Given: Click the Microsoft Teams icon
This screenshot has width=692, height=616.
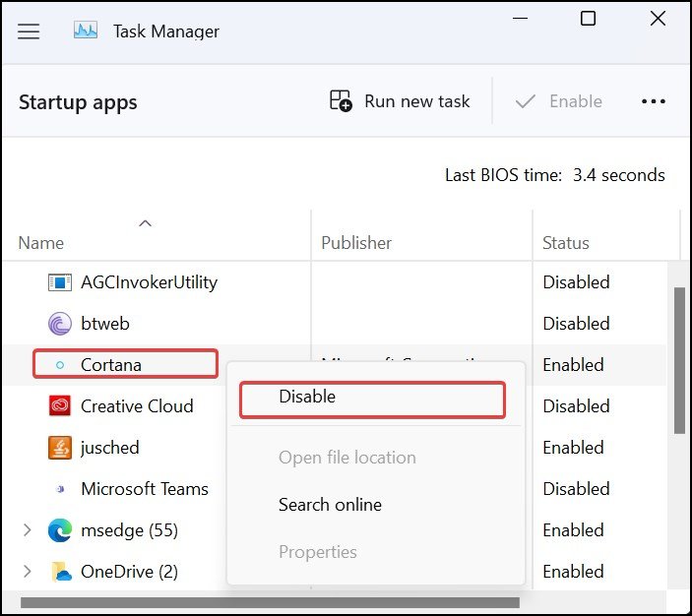Looking at the screenshot, I should tap(60, 489).
